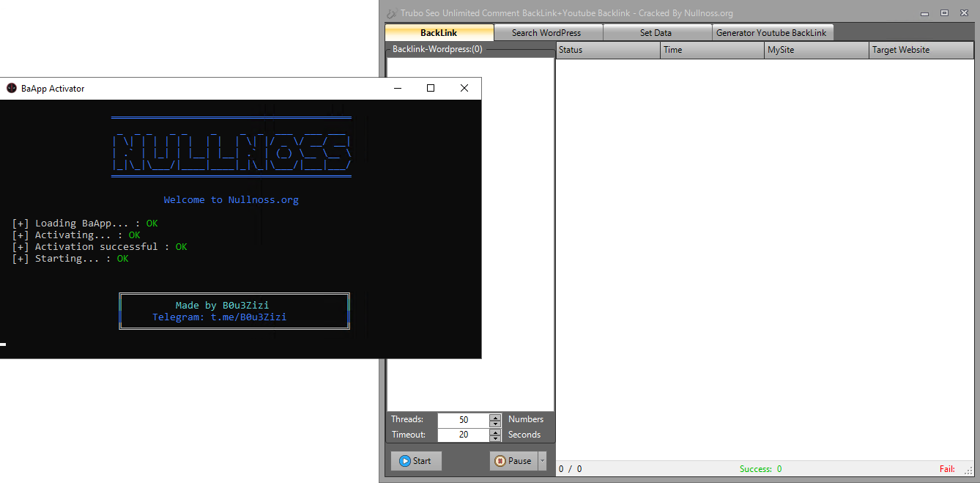Click the BaApp Activator window icon

[12, 88]
